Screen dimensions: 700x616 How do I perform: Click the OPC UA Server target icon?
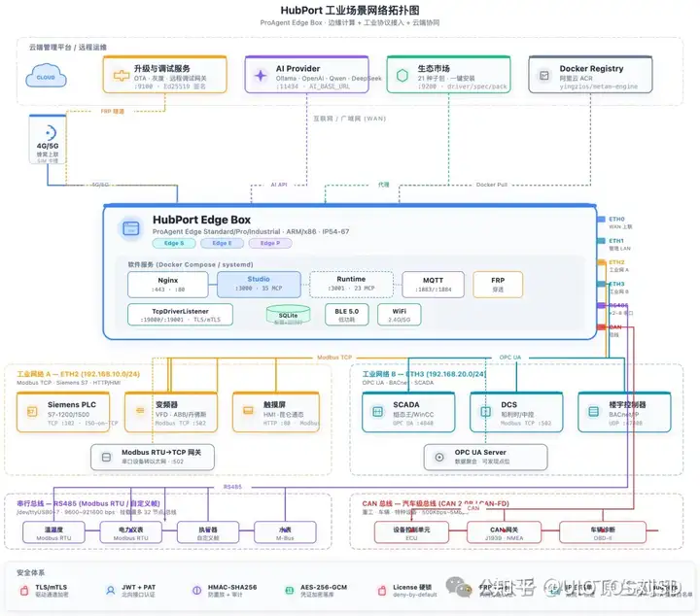tap(439, 458)
